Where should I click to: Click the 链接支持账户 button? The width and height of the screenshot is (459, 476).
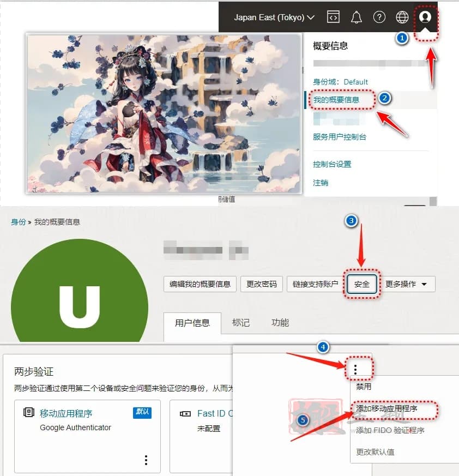(315, 284)
